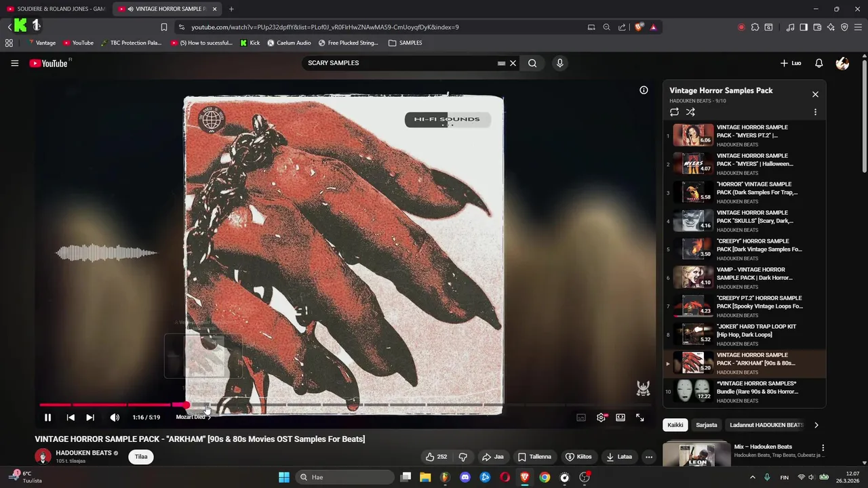Open media control music note icon
Screen dimensions: 868x488
(x=790, y=27)
